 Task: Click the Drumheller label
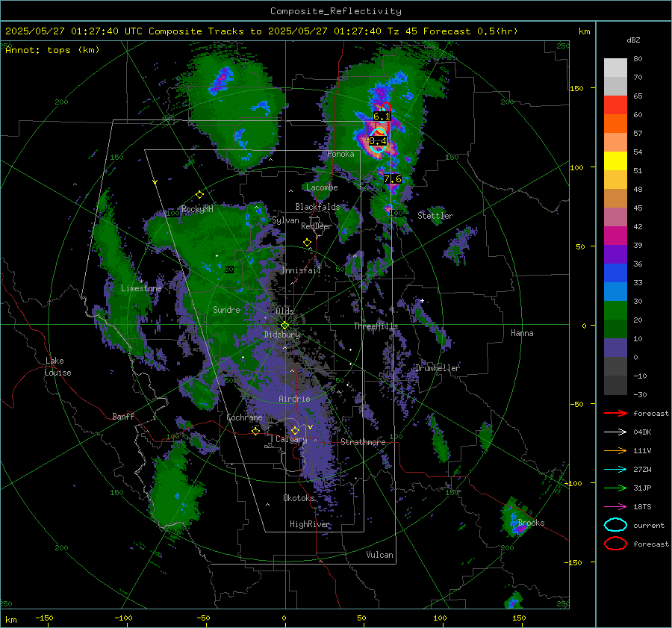(438, 368)
